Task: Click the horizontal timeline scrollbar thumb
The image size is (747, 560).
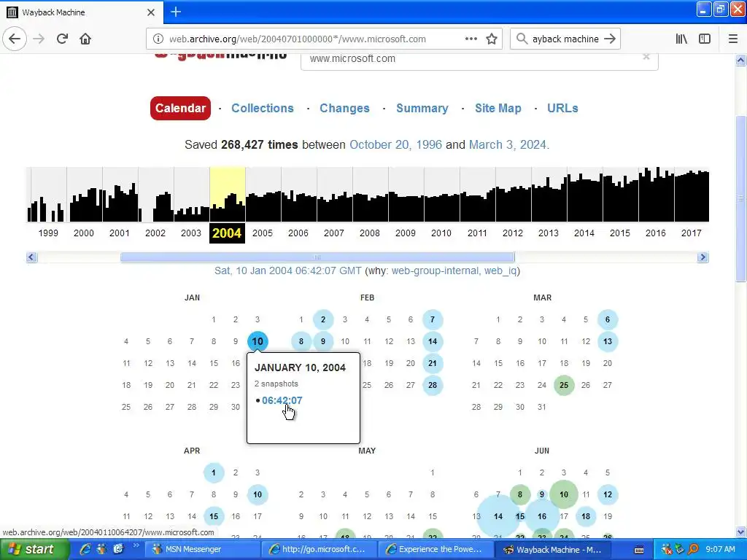Action: coord(317,257)
